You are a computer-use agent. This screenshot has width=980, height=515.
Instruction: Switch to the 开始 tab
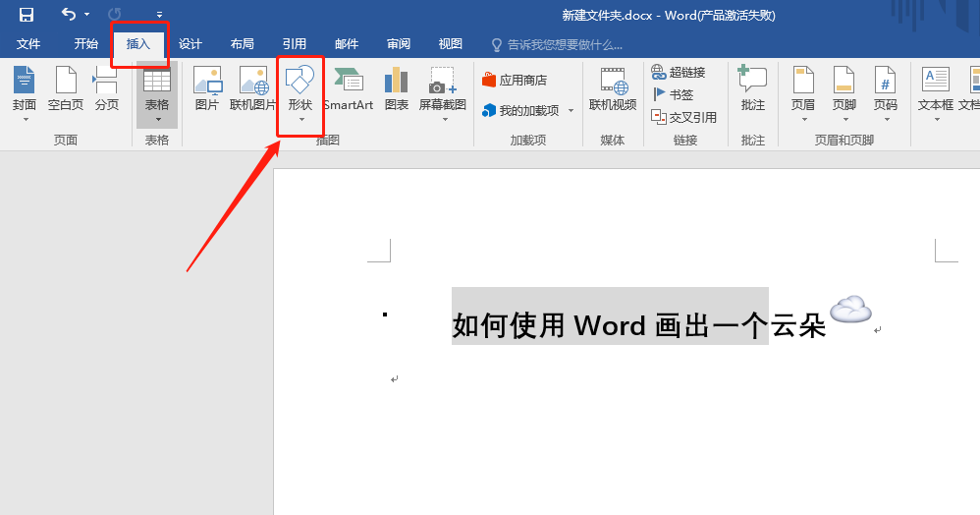86,44
